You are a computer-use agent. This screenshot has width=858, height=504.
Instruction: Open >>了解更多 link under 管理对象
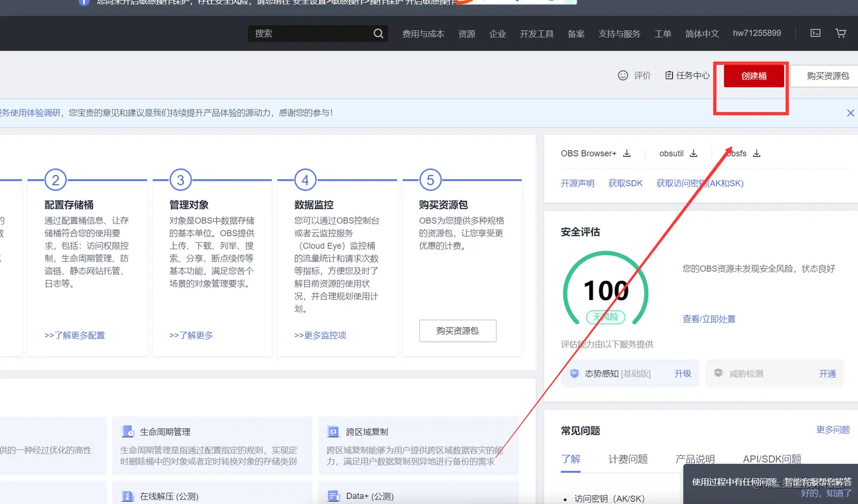pyautogui.click(x=191, y=335)
